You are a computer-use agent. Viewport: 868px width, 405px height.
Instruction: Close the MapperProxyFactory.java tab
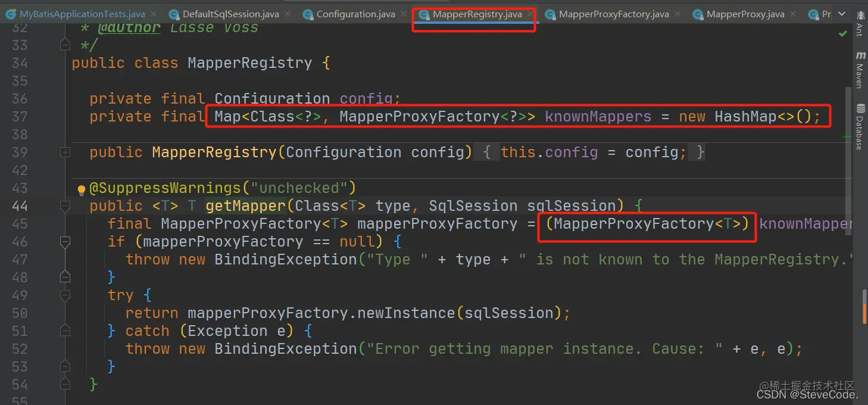(676, 14)
